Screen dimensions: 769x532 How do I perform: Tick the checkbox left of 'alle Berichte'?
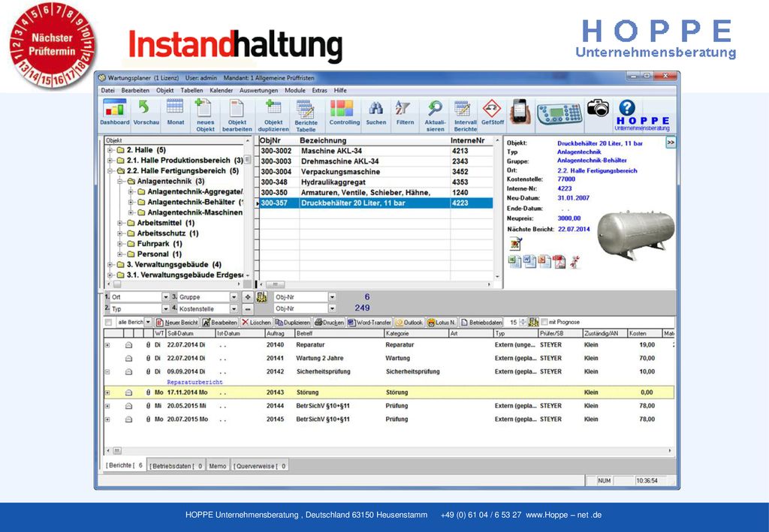click(x=108, y=323)
